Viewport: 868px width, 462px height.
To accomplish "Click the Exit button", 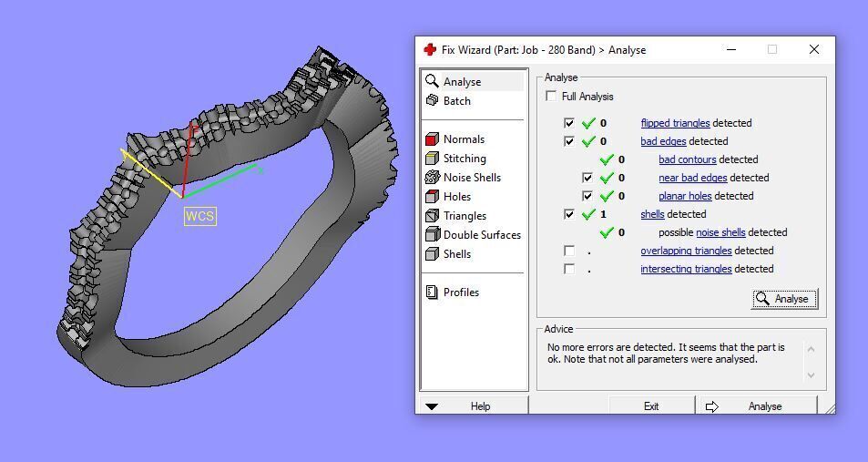I will (651, 406).
